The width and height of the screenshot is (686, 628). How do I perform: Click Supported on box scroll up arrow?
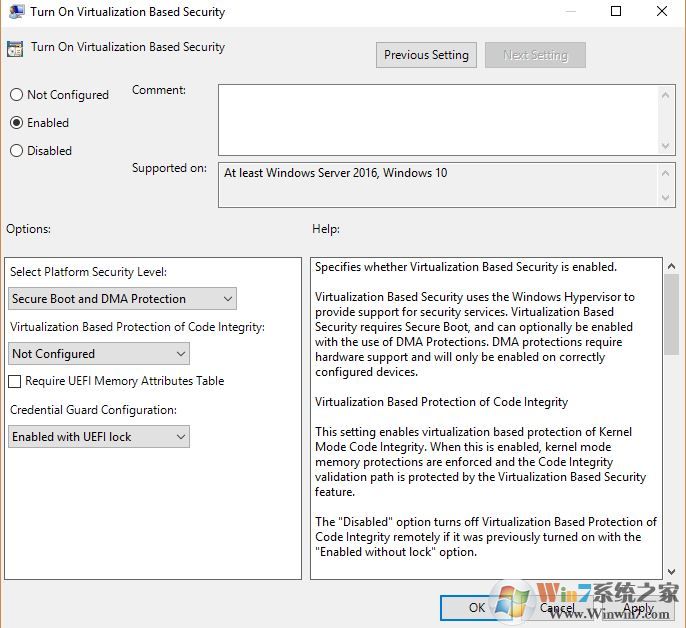665,173
